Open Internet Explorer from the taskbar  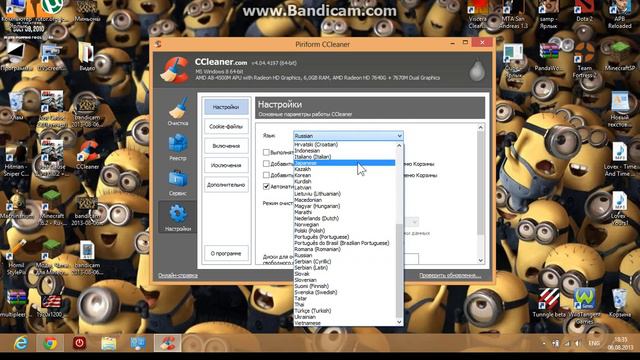(x=20, y=343)
